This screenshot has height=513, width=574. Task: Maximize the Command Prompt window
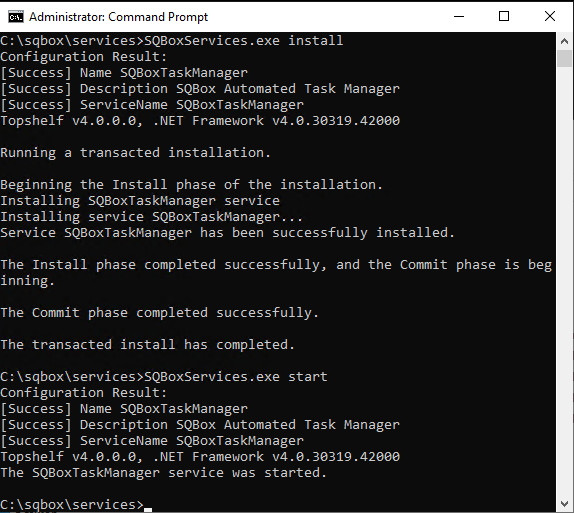(x=504, y=16)
